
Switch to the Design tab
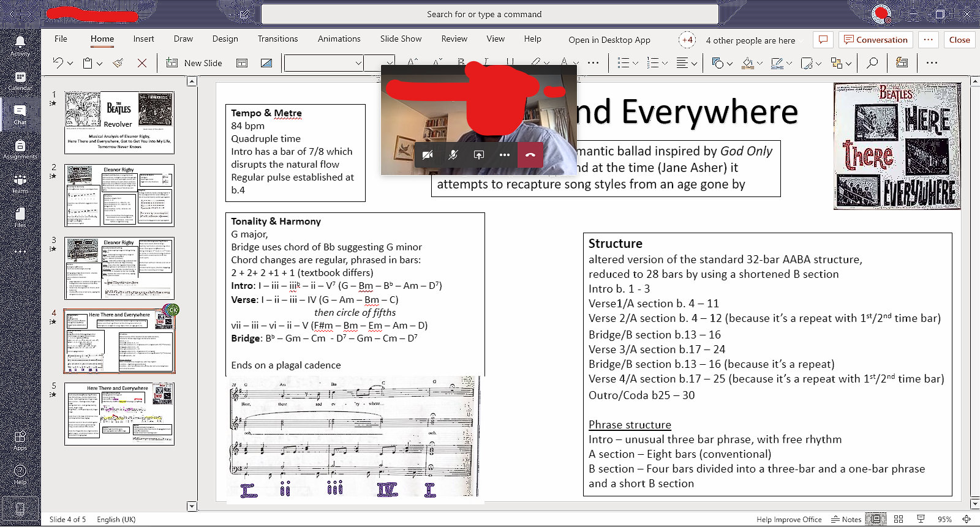point(225,39)
